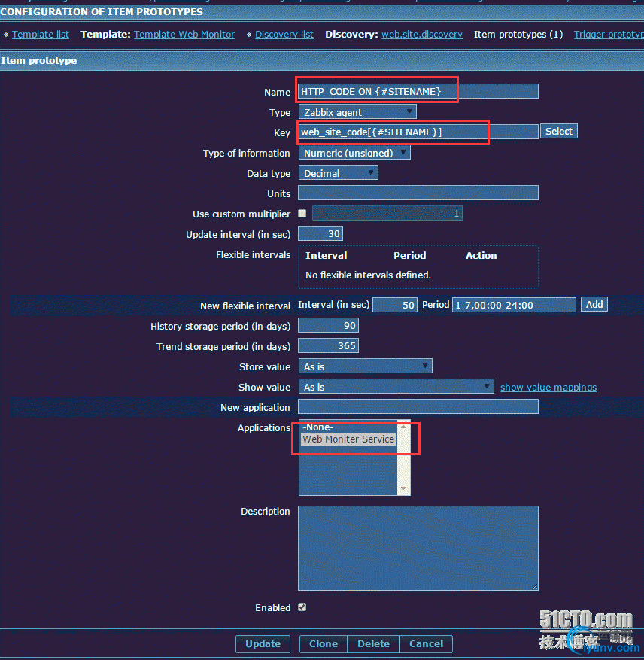Viewport: 644px width, 660px height.
Task: Click the Select button next to Key
Action: coord(558,132)
